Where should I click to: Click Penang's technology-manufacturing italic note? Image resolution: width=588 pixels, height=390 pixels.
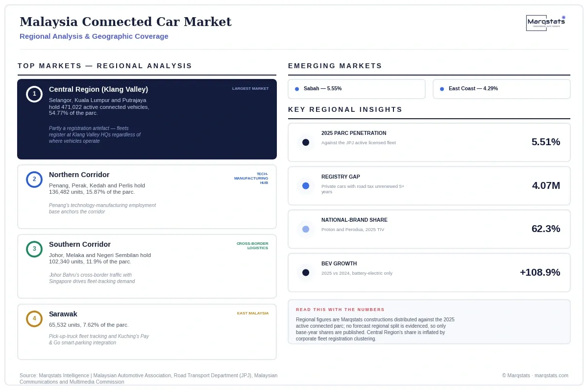pyautogui.click(x=102, y=208)
